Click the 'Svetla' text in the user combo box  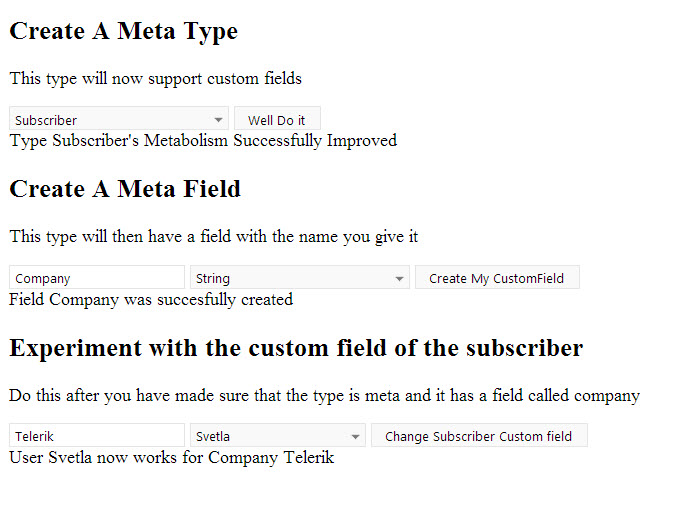[212, 436]
